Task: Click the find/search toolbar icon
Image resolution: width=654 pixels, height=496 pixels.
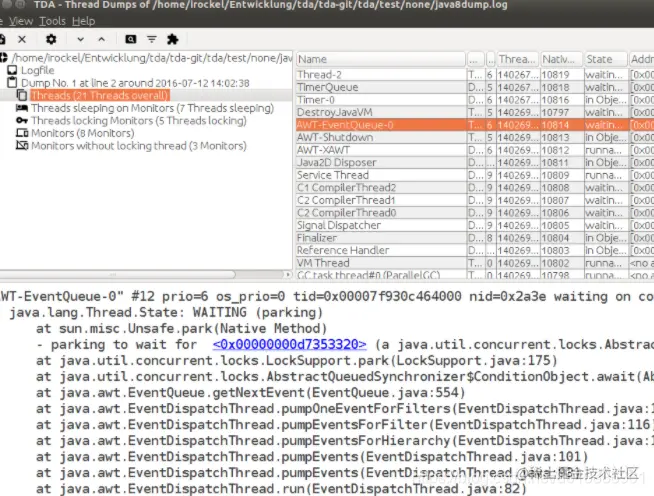Action: point(131,39)
